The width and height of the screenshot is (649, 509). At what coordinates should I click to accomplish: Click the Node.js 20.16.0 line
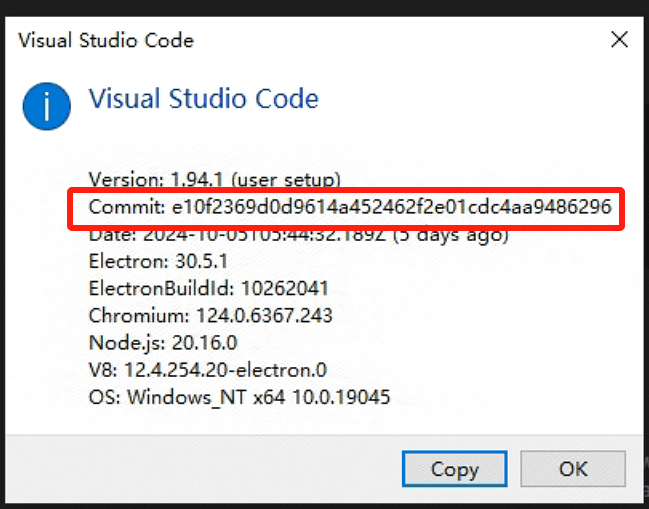click(x=163, y=343)
